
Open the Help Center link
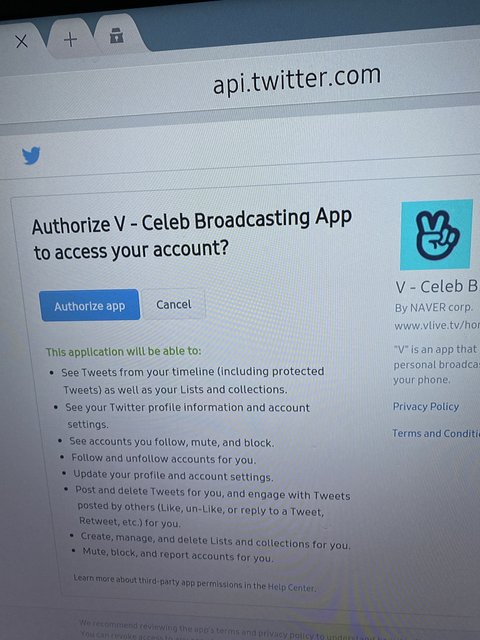coord(291,587)
